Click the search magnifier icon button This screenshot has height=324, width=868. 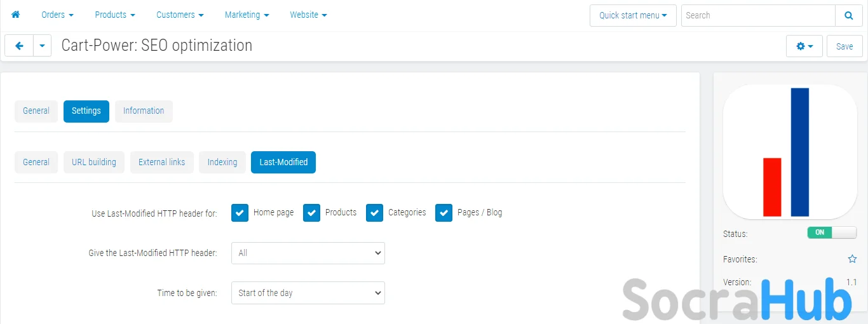click(849, 15)
